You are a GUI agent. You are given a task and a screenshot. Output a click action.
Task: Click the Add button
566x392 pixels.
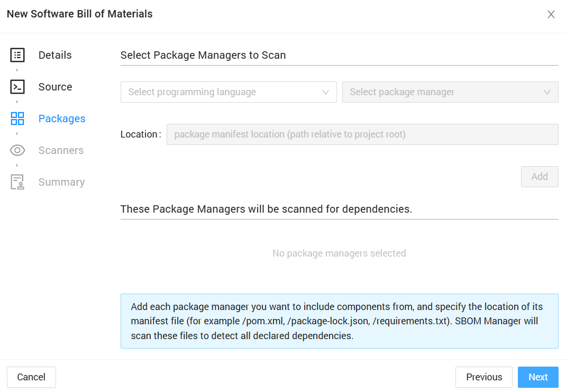tap(540, 176)
